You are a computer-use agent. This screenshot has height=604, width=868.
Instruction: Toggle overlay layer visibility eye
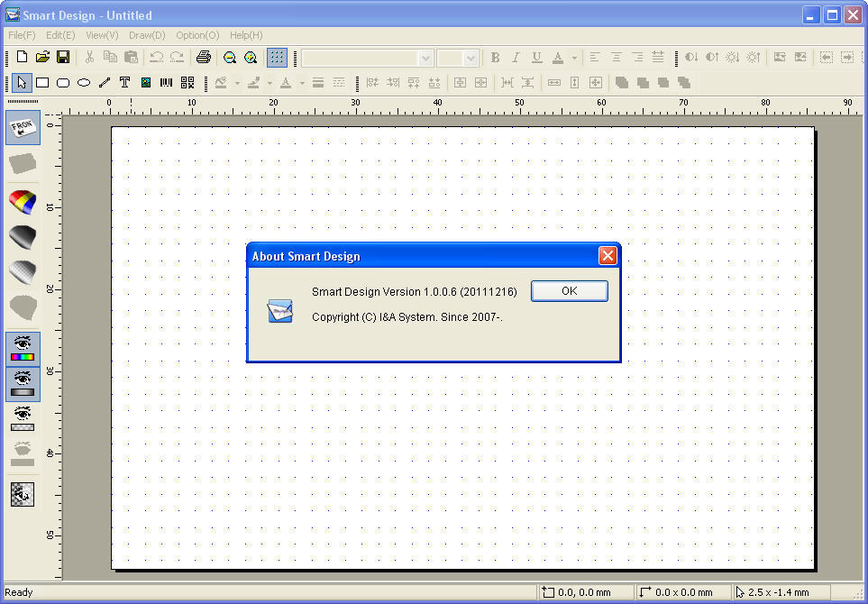[23, 418]
